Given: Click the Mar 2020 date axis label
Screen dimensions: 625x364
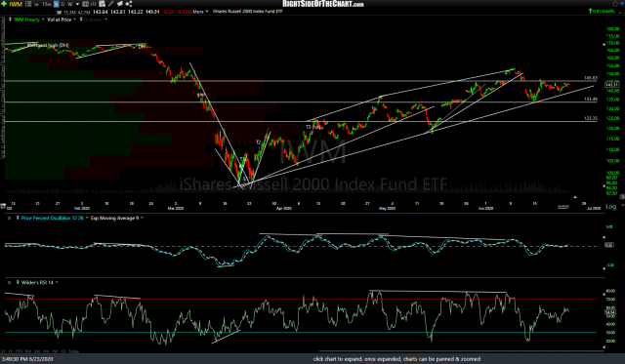Looking at the screenshot, I should pos(176,208).
